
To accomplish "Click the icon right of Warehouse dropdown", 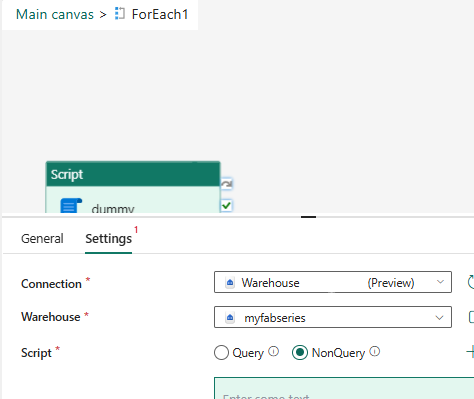I will coord(471,317).
